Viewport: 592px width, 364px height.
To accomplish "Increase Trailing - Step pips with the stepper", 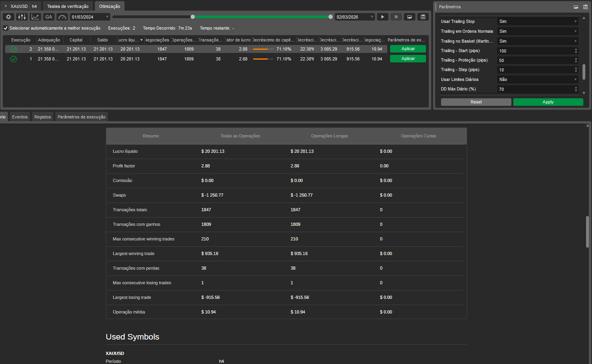I will coord(575,68).
